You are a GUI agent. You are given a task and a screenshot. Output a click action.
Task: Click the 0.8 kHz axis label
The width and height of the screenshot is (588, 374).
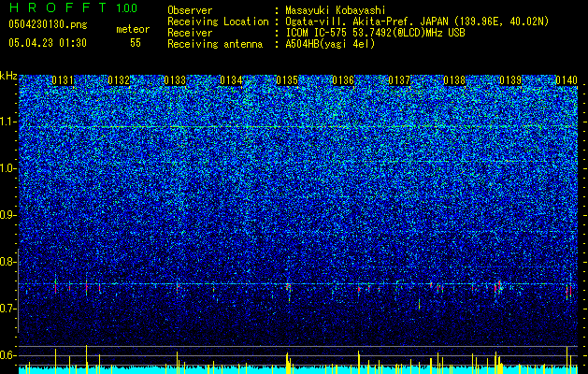pyautogui.click(x=7, y=262)
